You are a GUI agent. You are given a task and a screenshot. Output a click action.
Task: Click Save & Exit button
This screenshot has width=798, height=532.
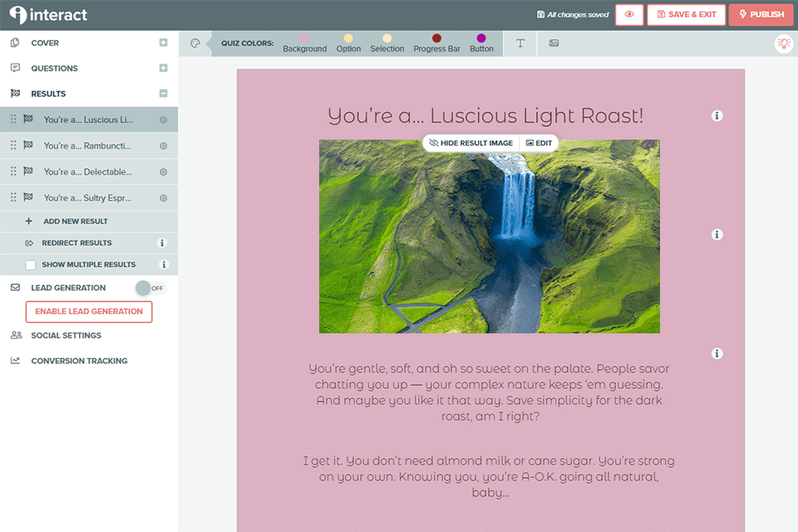coord(686,15)
